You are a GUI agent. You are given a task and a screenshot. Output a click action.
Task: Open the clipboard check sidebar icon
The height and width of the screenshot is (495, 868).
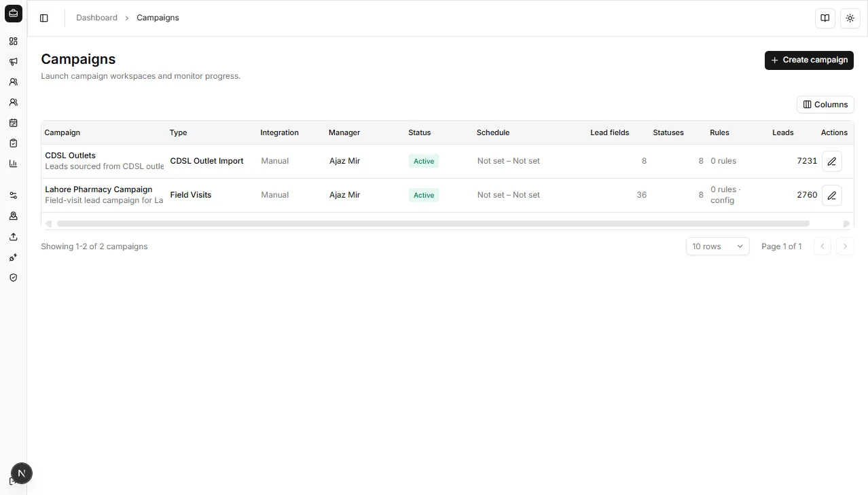pos(13,143)
